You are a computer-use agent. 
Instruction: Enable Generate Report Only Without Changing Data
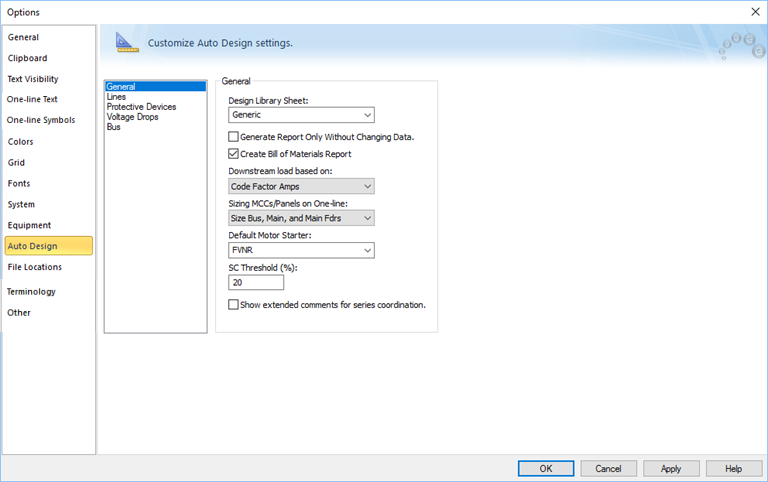tap(234, 136)
